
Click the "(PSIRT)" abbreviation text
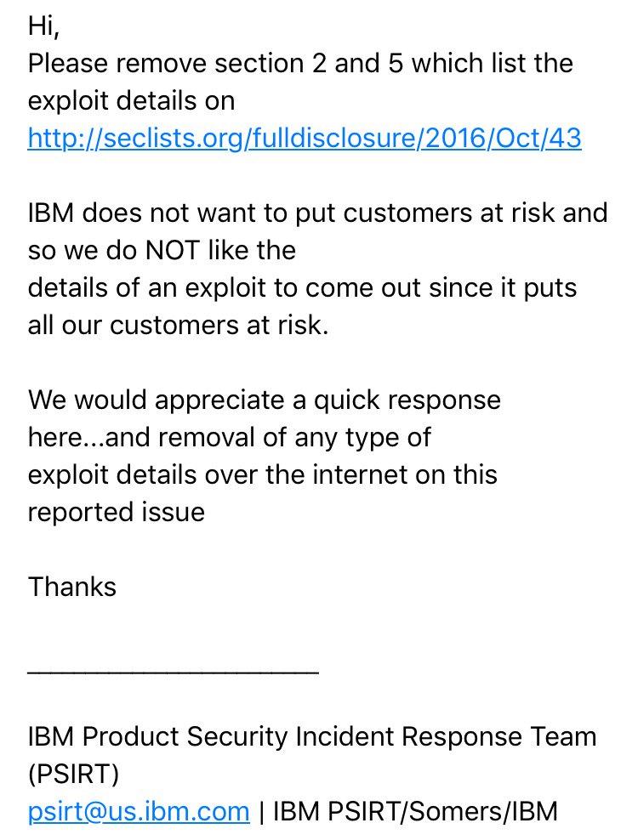73,774
